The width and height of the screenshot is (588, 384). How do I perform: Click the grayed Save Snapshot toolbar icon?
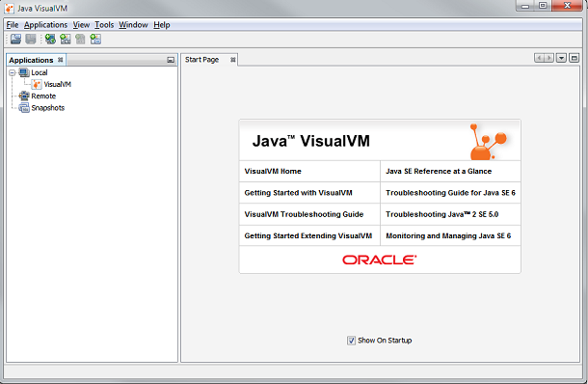point(31,39)
